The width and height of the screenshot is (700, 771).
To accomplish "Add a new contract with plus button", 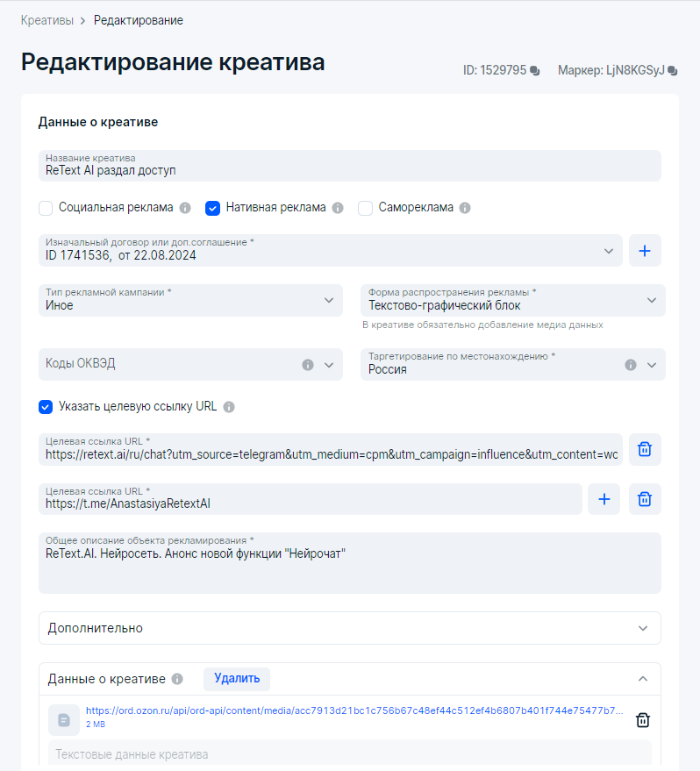I will click(645, 251).
